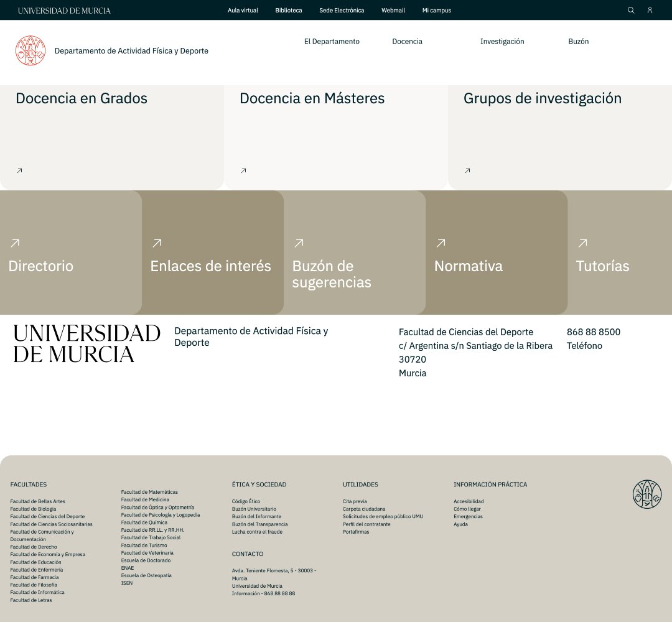672x622 pixels.
Task: Open Cita previa footer link
Action: 355,501
